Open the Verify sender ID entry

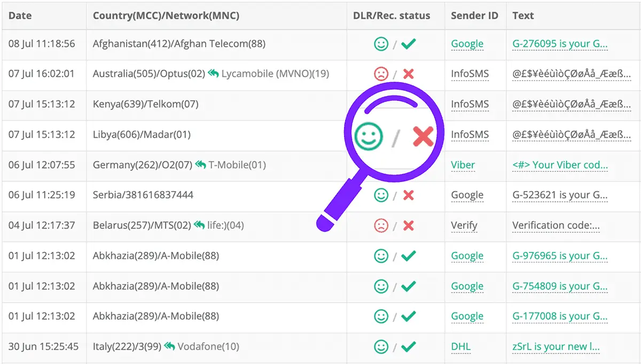pyautogui.click(x=464, y=225)
